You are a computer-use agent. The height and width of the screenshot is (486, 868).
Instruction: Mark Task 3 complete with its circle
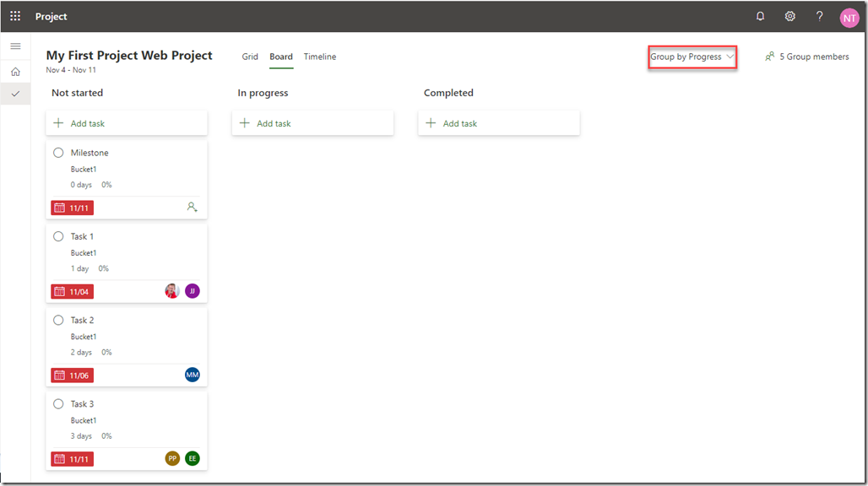tap(58, 404)
